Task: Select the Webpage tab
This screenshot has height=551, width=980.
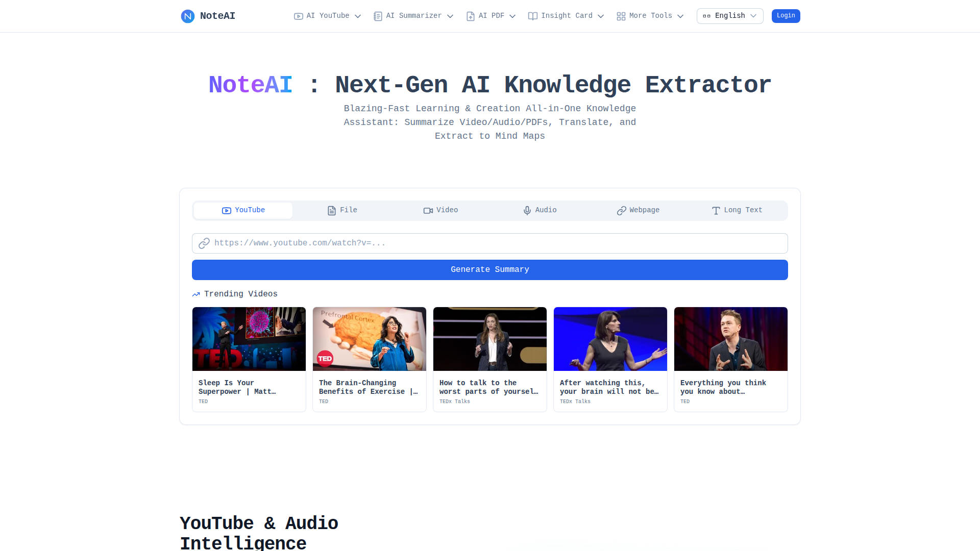Action: (x=638, y=210)
